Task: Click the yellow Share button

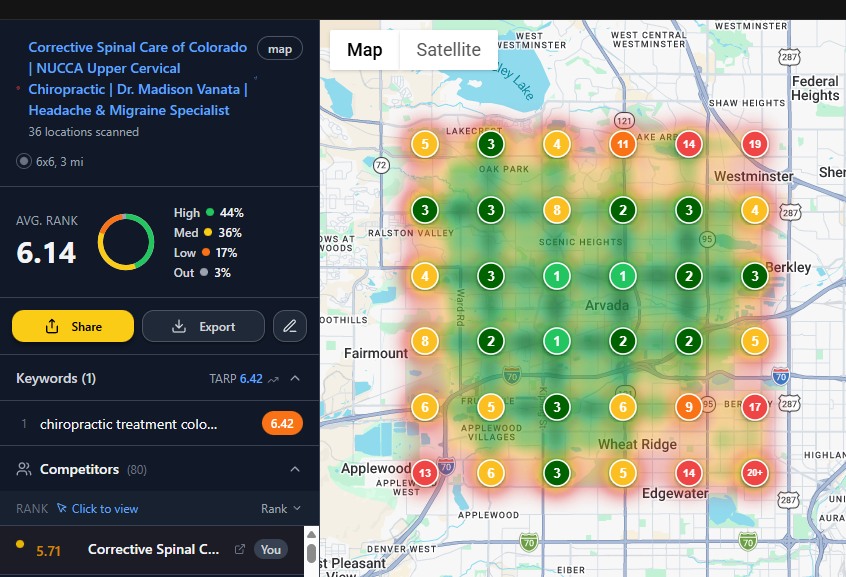Action: [x=73, y=326]
